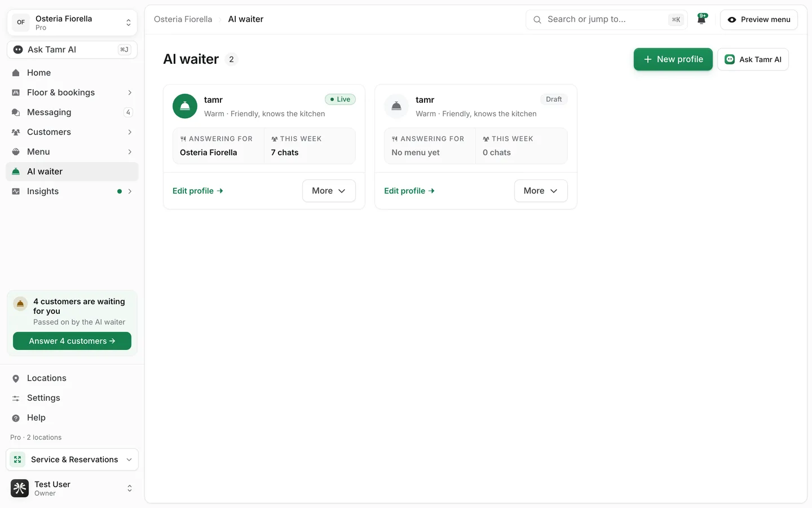Click Answer 4 customers button
The width and height of the screenshot is (812, 508).
tap(72, 341)
